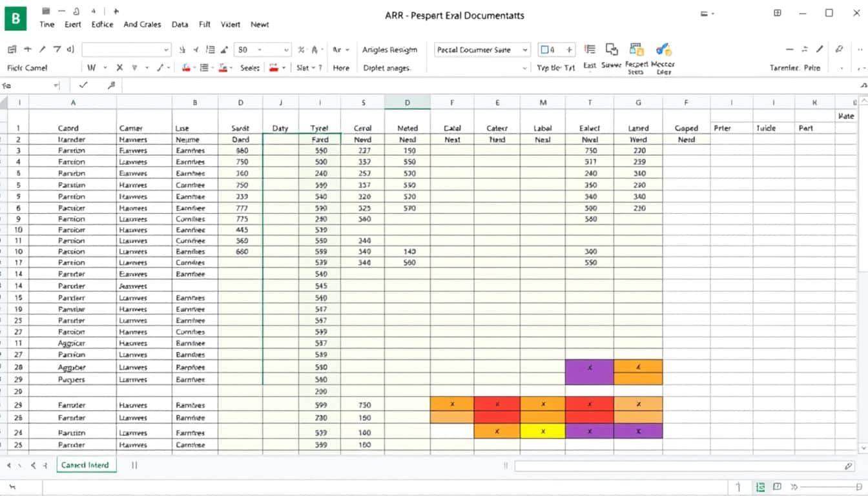Click the yellow cell in row 24

click(x=542, y=431)
